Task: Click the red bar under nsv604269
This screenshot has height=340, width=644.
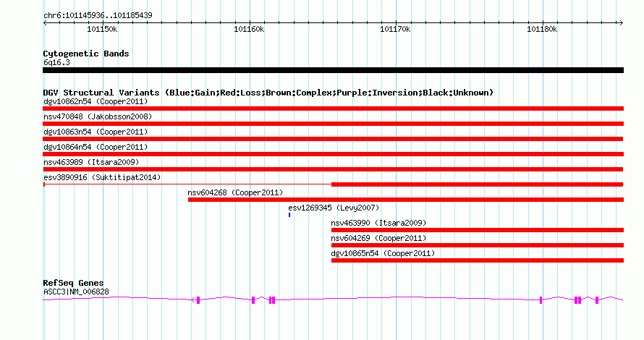Action: [x=478, y=245]
